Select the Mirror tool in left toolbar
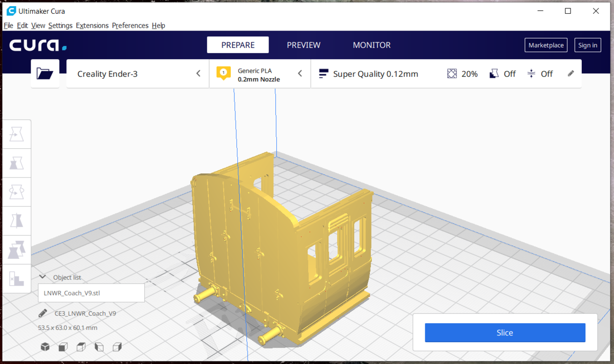This screenshot has width=614, height=364. pyautogui.click(x=17, y=221)
